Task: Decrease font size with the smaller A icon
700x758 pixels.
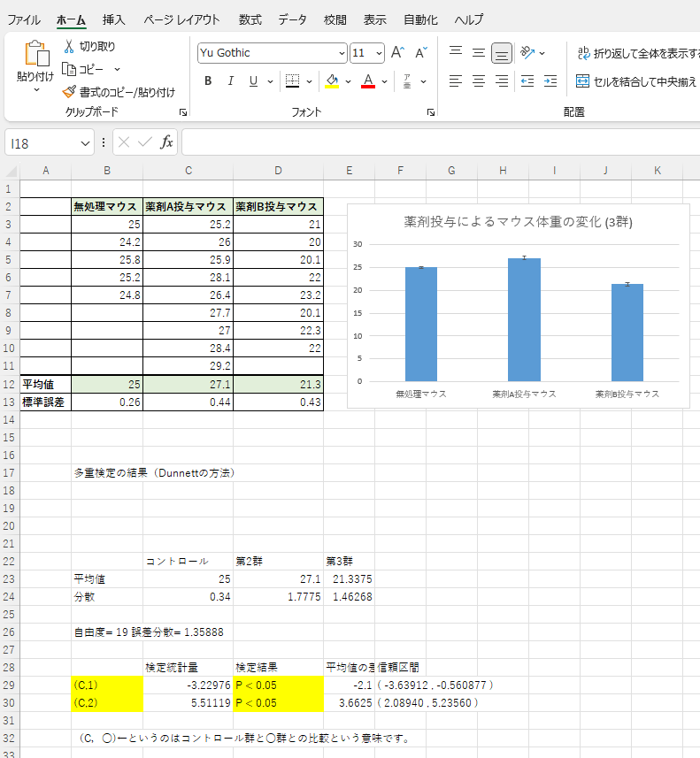Action: 421,53
